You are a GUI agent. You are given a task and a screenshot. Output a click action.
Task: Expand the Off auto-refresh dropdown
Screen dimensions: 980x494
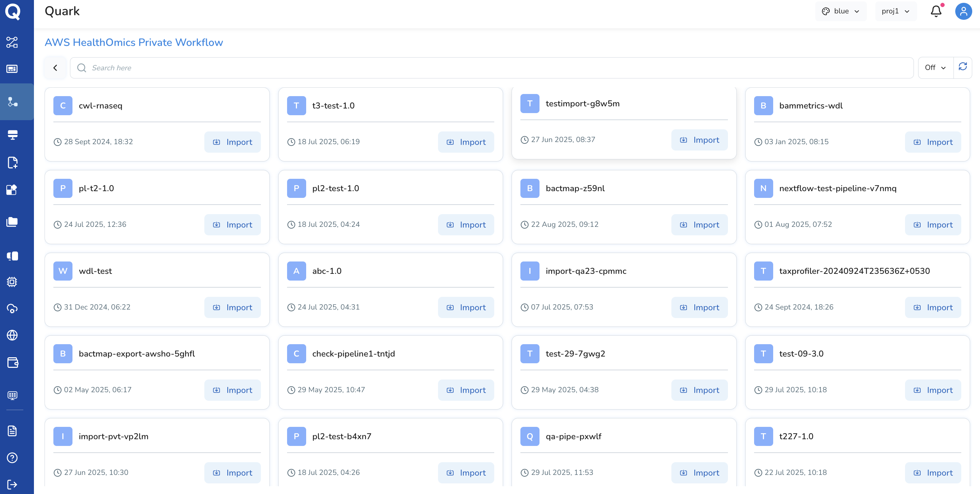935,67
